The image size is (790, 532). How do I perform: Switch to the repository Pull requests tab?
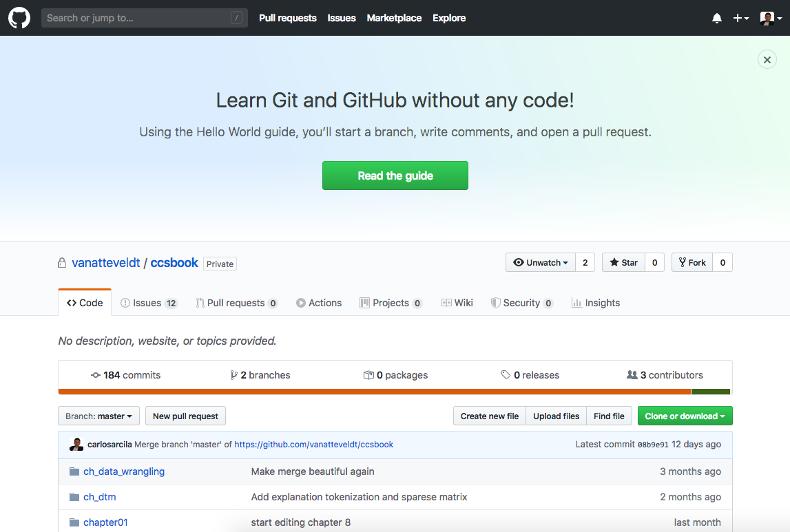point(237,303)
